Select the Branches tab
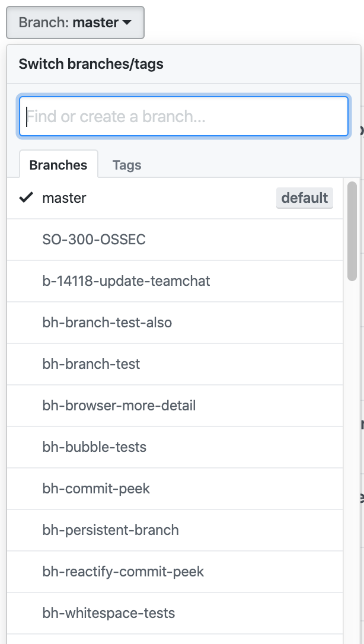The width and height of the screenshot is (364, 644). click(x=58, y=165)
